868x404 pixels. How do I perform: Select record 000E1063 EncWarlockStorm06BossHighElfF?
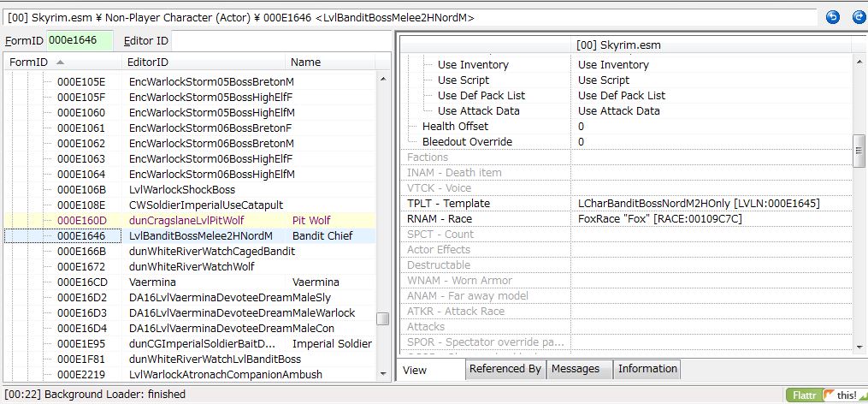pyautogui.click(x=190, y=159)
